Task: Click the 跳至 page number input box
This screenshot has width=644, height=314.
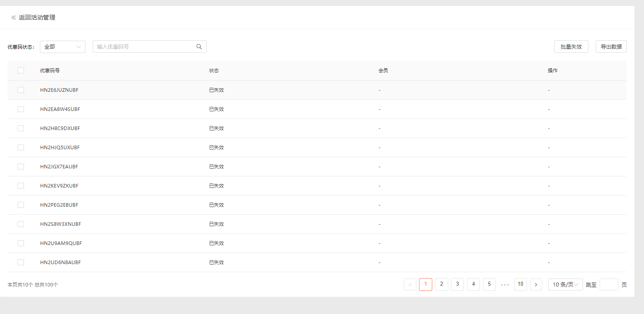Action: (x=609, y=284)
